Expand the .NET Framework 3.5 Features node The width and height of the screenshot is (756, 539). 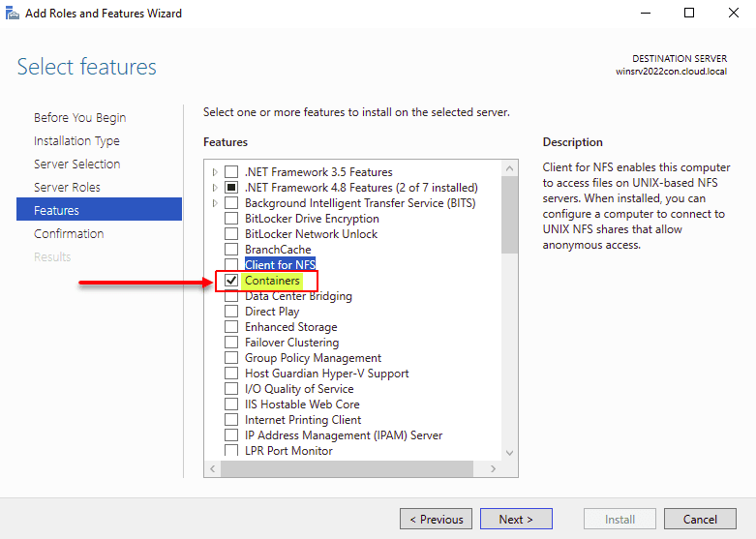[x=215, y=172]
